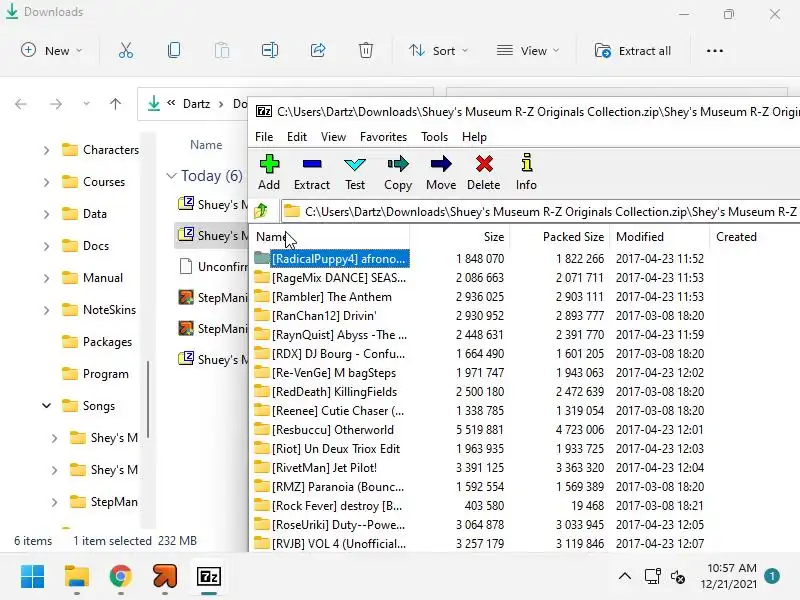Expand the NoteSkins folder in tree
The width and height of the screenshot is (800, 600).
tap(46, 310)
